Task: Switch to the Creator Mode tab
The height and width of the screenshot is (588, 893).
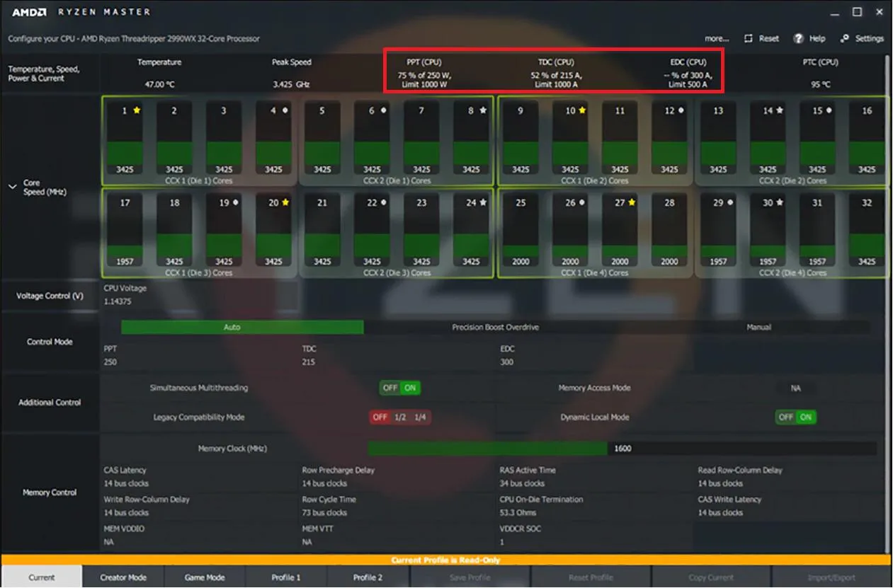Action: click(123, 577)
